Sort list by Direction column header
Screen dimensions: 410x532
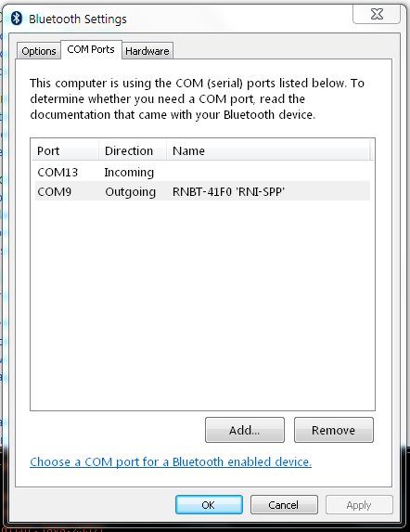tap(133, 150)
